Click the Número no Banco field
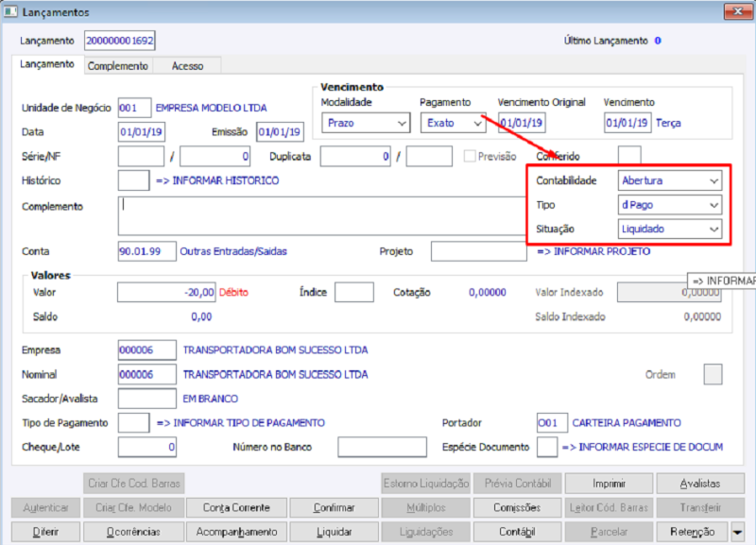 point(383,447)
